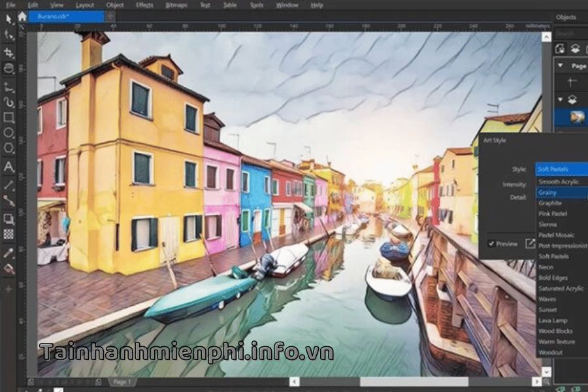Select the Crop tool

click(x=8, y=52)
